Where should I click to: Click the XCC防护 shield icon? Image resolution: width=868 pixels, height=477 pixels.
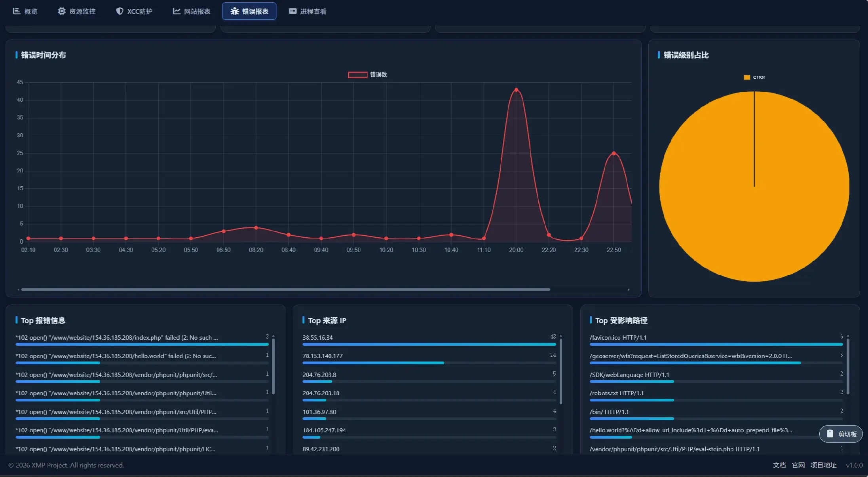click(119, 11)
